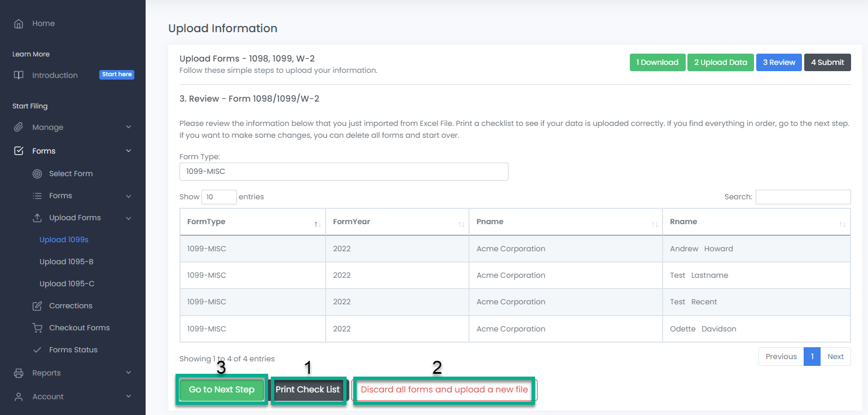Click the Checkout Forms cart icon
Viewport: 868px width, 415px height.
(x=37, y=328)
